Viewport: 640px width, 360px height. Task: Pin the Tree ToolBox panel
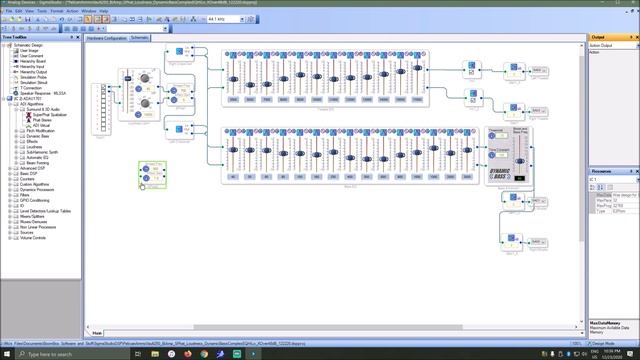(x=71, y=37)
